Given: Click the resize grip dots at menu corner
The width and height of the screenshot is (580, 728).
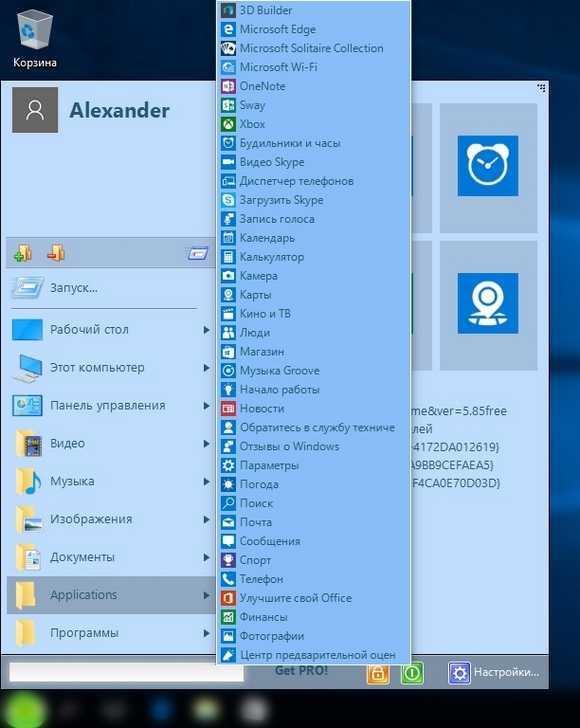Looking at the screenshot, I should (x=541, y=88).
